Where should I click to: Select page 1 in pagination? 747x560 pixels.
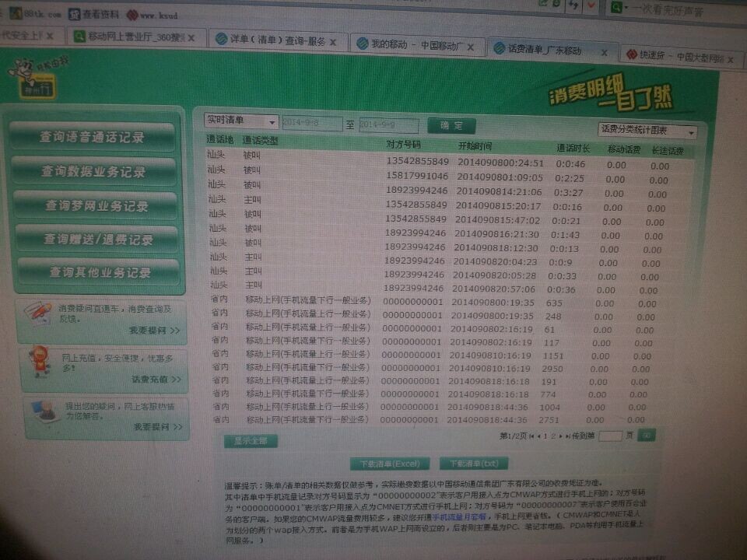click(x=545, y=436)
